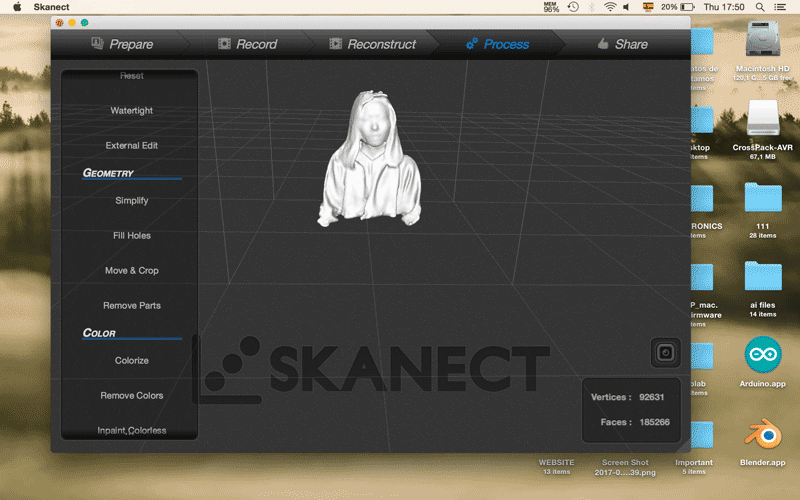The height and width of the screenshot is (500, 800).
Task: Select the ai files folder
Action: [x=763, y=276]
